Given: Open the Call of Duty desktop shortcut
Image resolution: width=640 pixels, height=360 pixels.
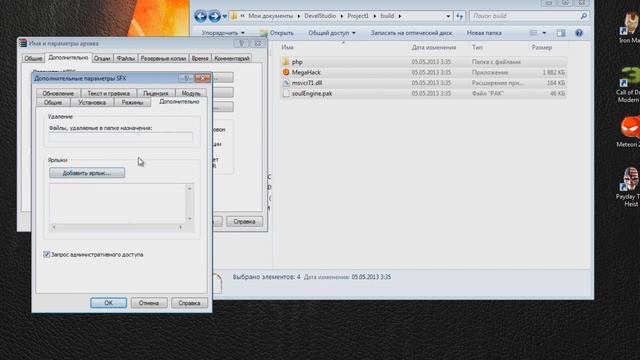Looking at the screenshot, I should click(x=629, y=85).
